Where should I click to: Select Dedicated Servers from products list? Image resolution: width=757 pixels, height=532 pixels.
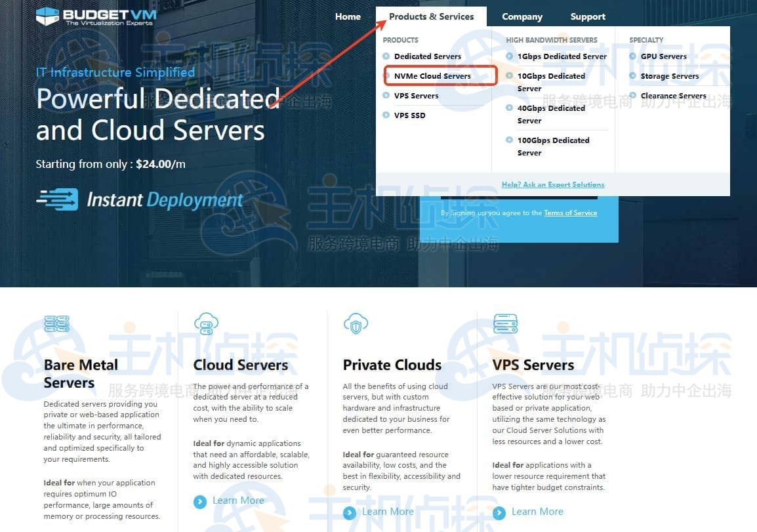coord(427,56)
